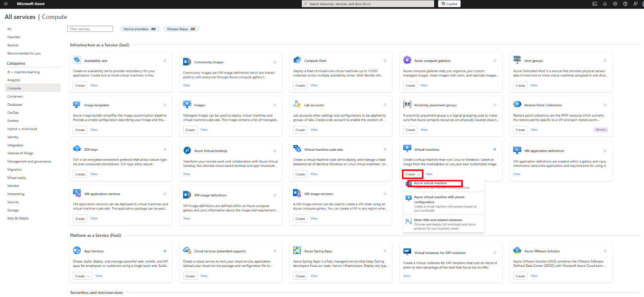Open the Service providers filter pill
This screenshot has width=644, height=297.
(139, 29)
